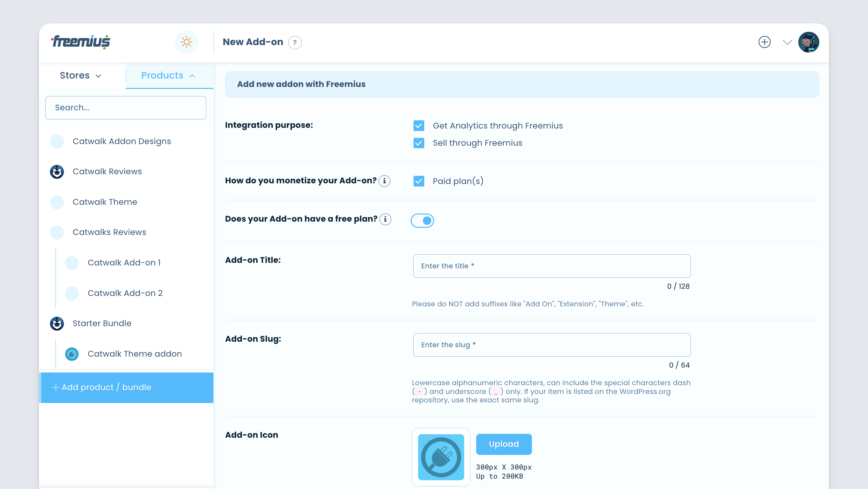Open the New Add-on help question mark
The image size is (868, 489).
295,43
